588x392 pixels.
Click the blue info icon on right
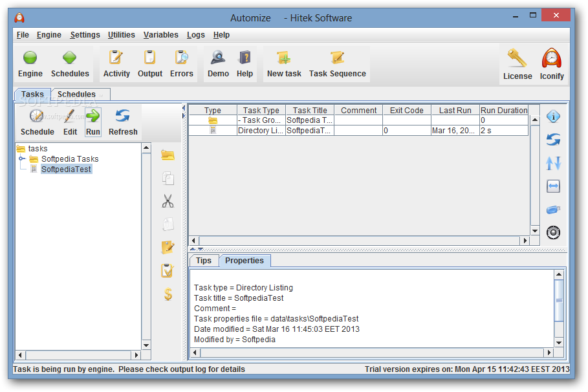click(553, 116)
